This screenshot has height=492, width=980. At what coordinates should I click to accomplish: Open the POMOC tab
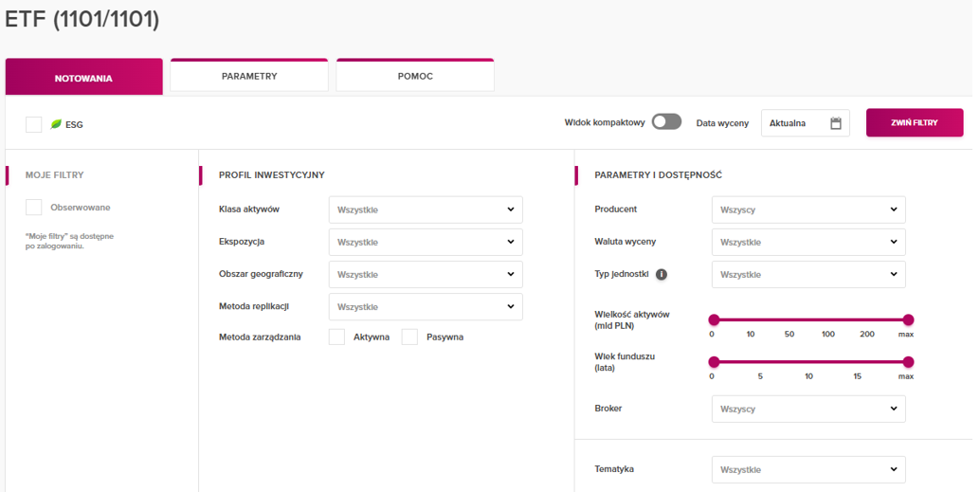[415, 76]
